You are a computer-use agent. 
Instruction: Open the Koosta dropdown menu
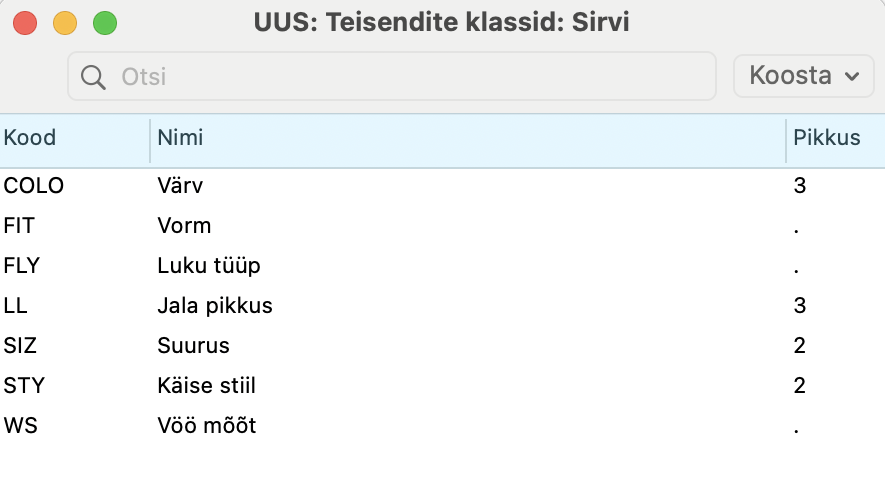click(804, 76)
